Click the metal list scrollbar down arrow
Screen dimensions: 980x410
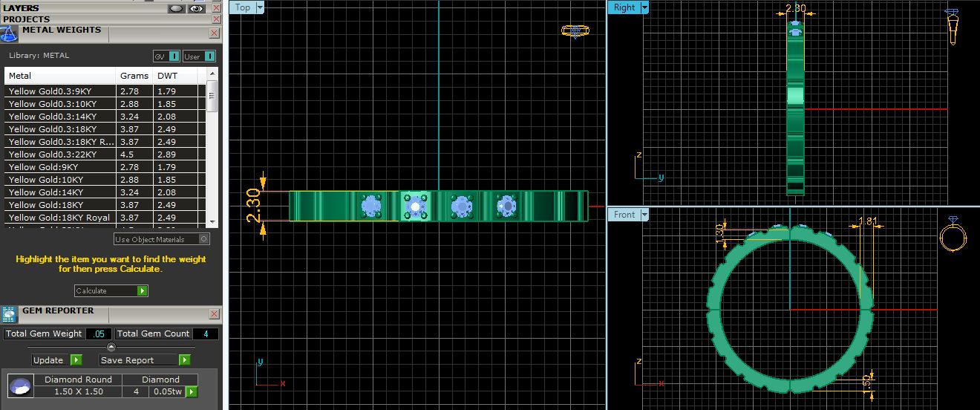pos(212,221)
